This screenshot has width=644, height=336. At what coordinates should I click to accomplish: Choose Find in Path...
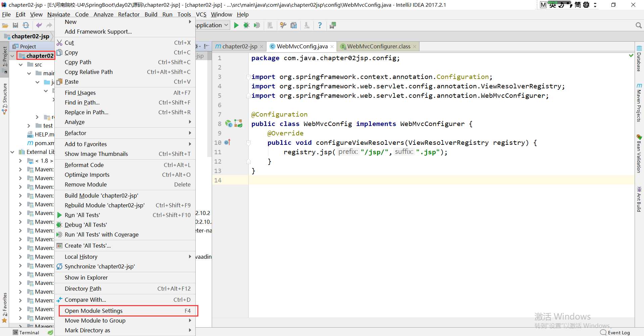(125, 102)
